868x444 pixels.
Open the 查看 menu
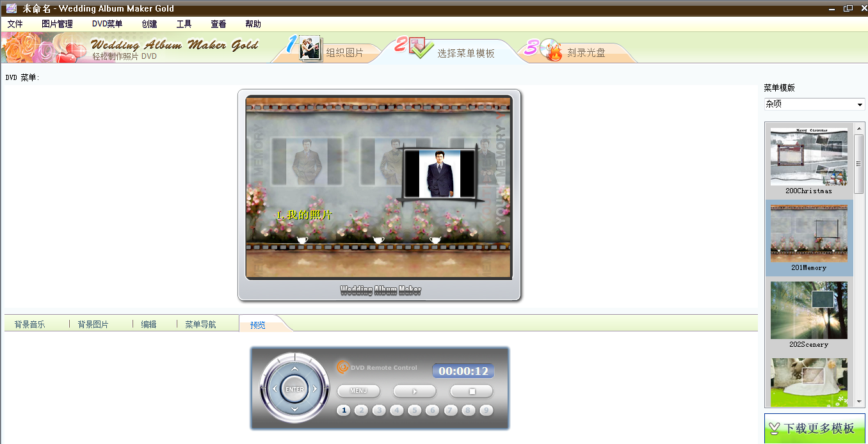tap(218, 24)
